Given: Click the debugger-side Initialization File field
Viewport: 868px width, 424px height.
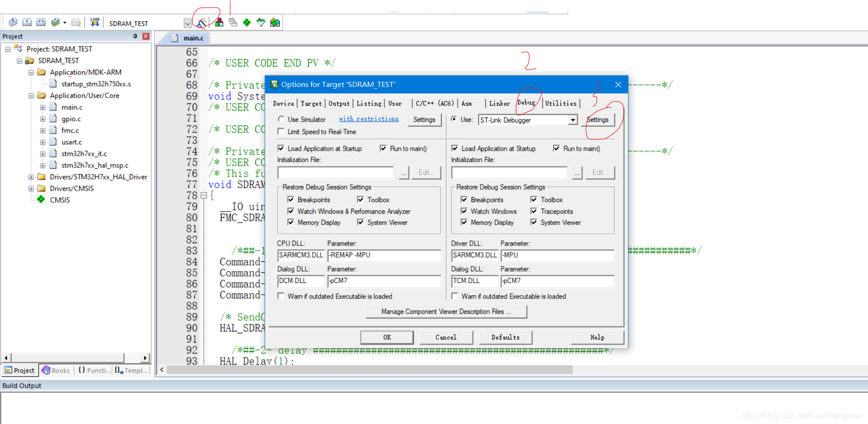Looking at the screenshot, I should point(509,172).
